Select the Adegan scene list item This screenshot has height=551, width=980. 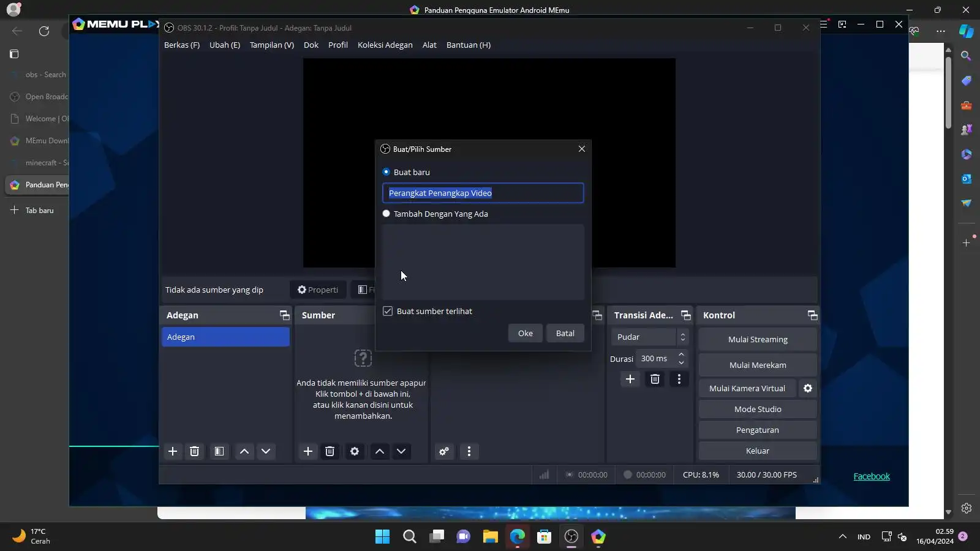coord(225,337)
